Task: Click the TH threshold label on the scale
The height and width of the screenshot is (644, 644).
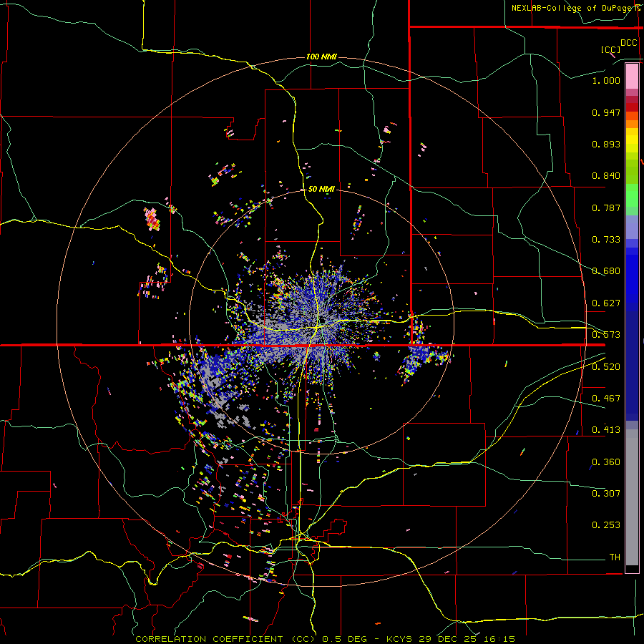Action: 615,557
